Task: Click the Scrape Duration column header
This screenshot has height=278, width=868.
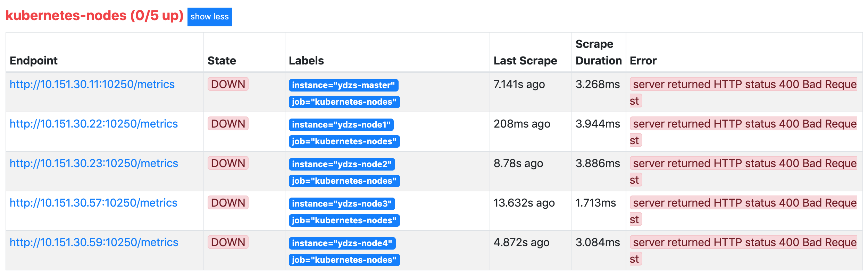Action: coord(599,52)
